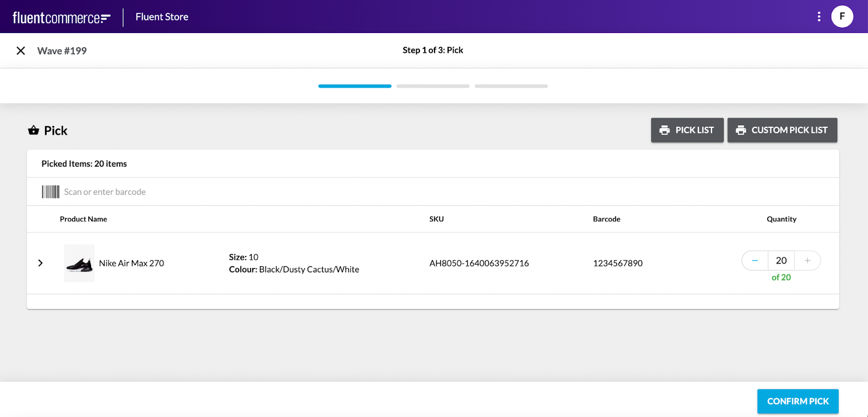Print the Custom Pick List
This screenshot has height=417, width=868.
point(782,130)
